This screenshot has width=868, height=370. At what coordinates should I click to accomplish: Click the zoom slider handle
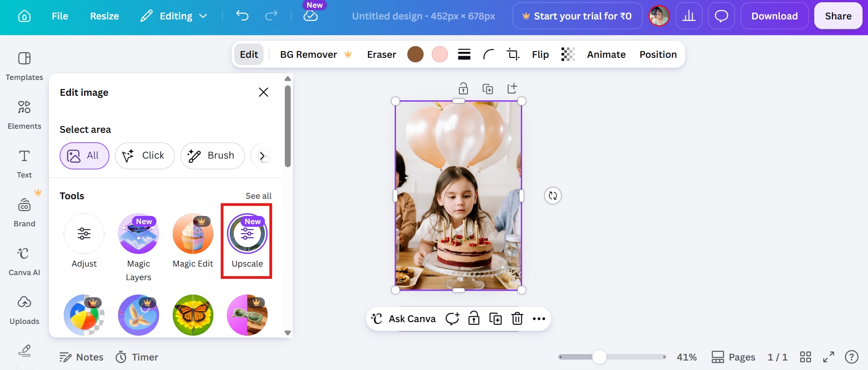[599, 357]
